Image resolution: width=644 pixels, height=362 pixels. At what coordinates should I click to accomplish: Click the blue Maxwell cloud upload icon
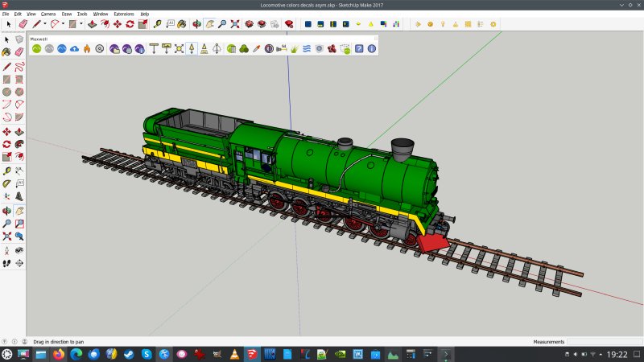[74, 49]
